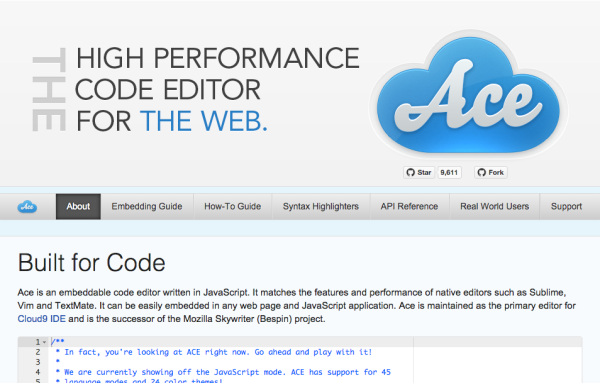Click line number 2 in editor gutter
This screenshot has height=383, width=600.
[38, 352]
